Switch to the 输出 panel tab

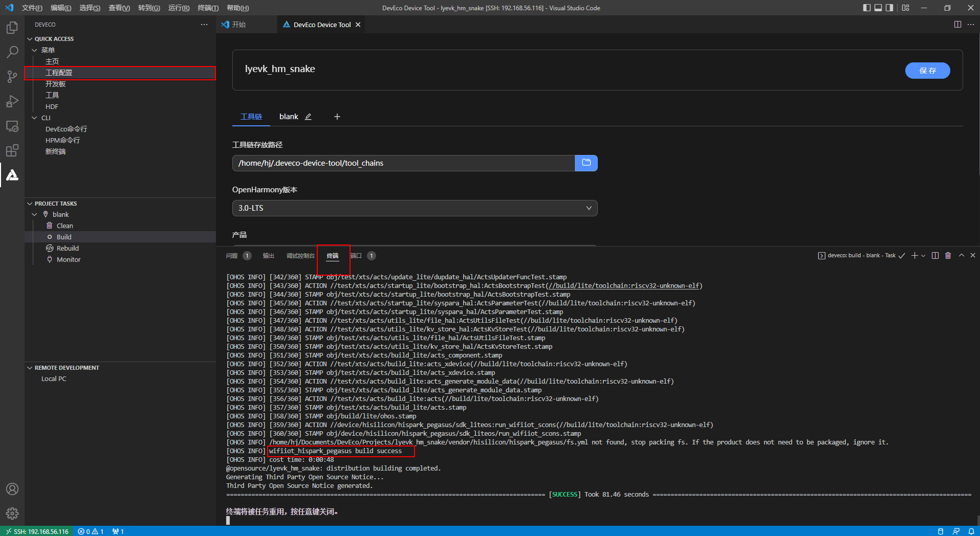pyautogui.click(x=269, y=256)
